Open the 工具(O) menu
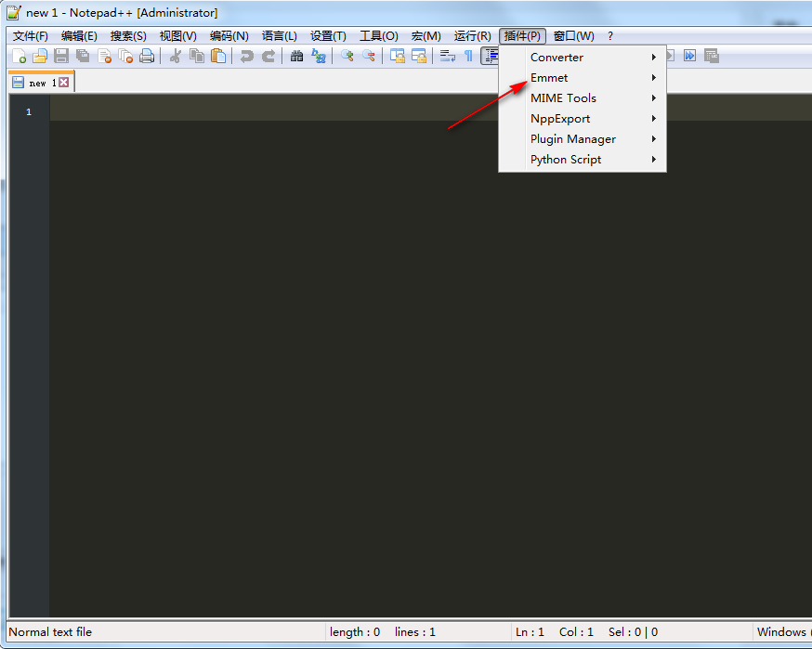Viewport: 812px width, 649px height. click(x=378, y=36)
